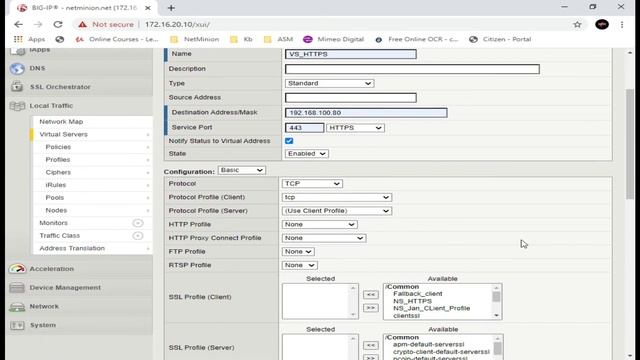Open the Apps bookmarks shortcut
Image resolution: width=640 pixels, height=360 pixels.
(x=29, y=39)
